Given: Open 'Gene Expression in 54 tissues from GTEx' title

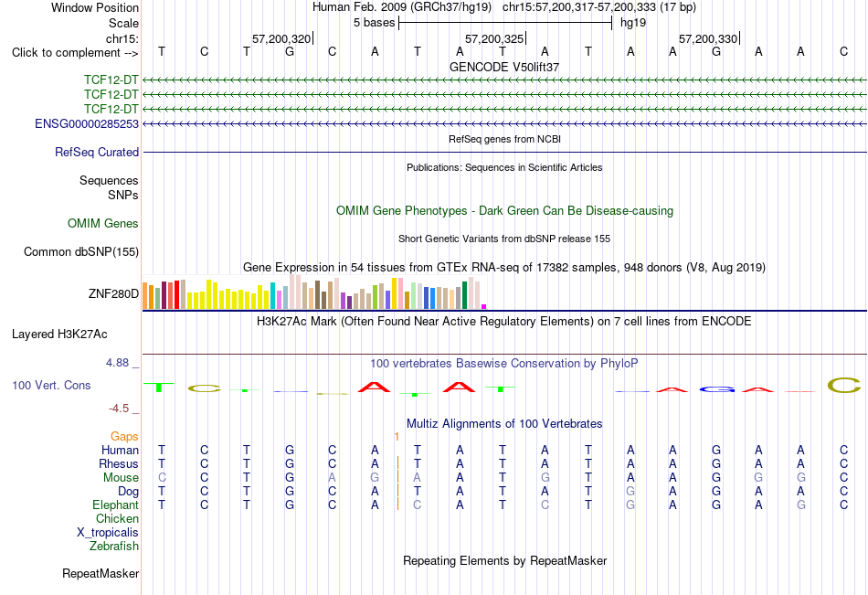Looking at the screenshot, I should click(x=504, y=268).
